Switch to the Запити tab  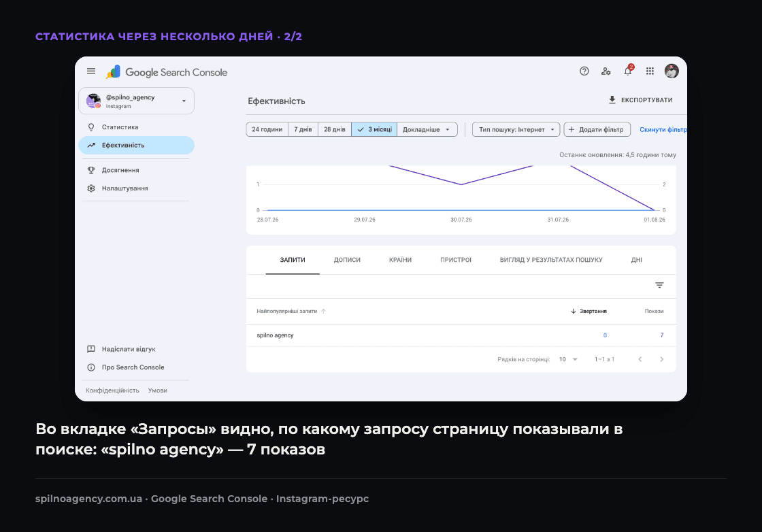pyautogui.click(x=293, y=260)
